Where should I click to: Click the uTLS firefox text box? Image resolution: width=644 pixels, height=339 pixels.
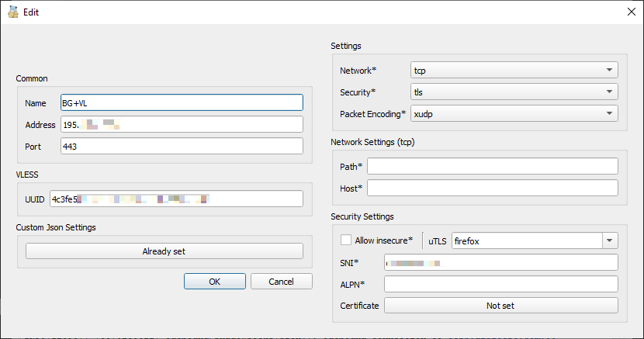pyautogui.click(x=525, y=240)
